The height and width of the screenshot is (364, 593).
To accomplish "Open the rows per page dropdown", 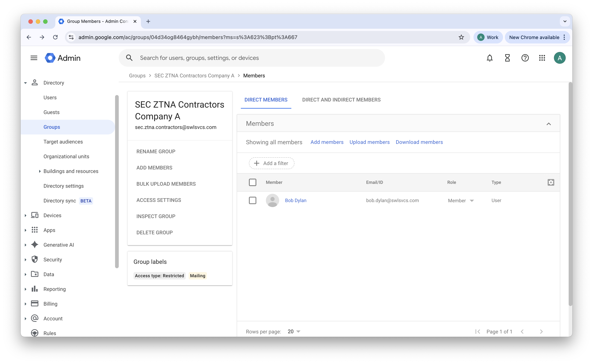I will coord(294,332).
